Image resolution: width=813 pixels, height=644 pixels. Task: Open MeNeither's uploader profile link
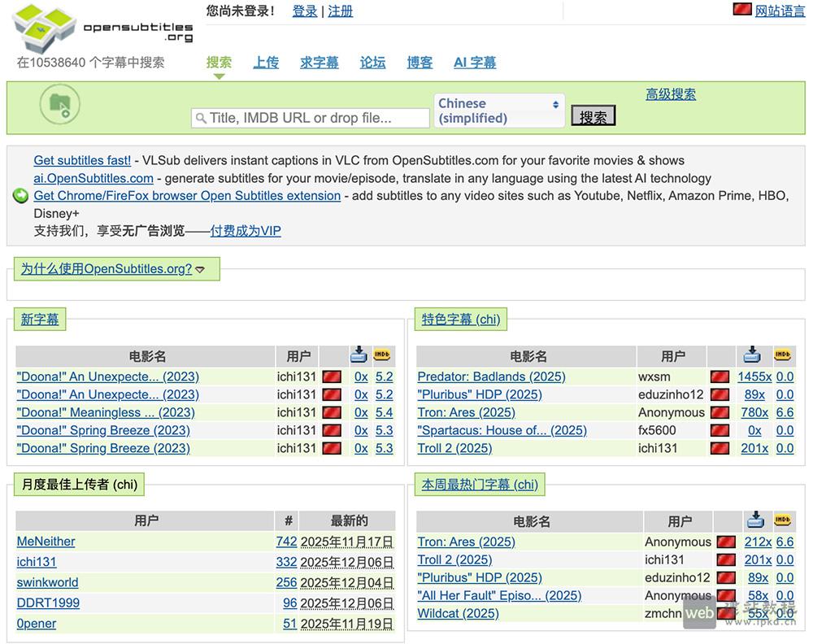46,542
